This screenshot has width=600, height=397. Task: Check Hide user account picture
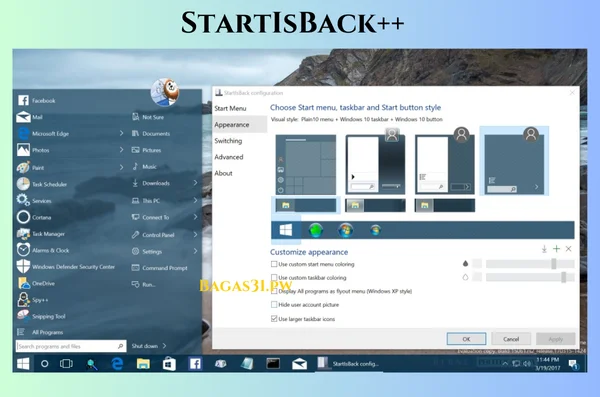coord(274,304)
